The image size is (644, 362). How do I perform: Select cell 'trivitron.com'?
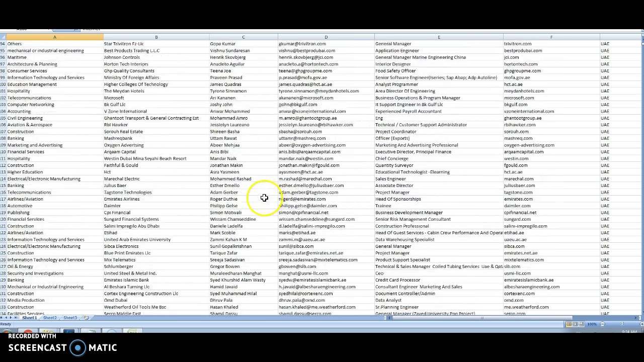point(518,44)
